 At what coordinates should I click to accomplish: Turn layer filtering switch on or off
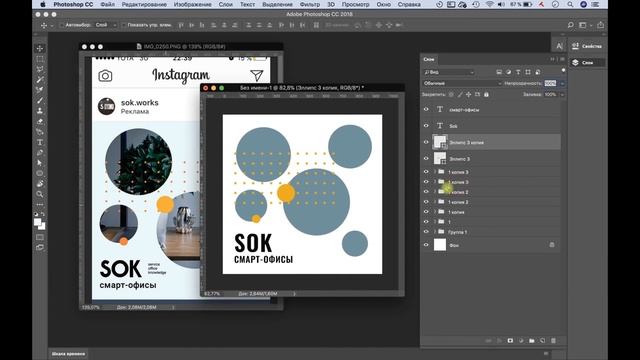pos(563,70)
